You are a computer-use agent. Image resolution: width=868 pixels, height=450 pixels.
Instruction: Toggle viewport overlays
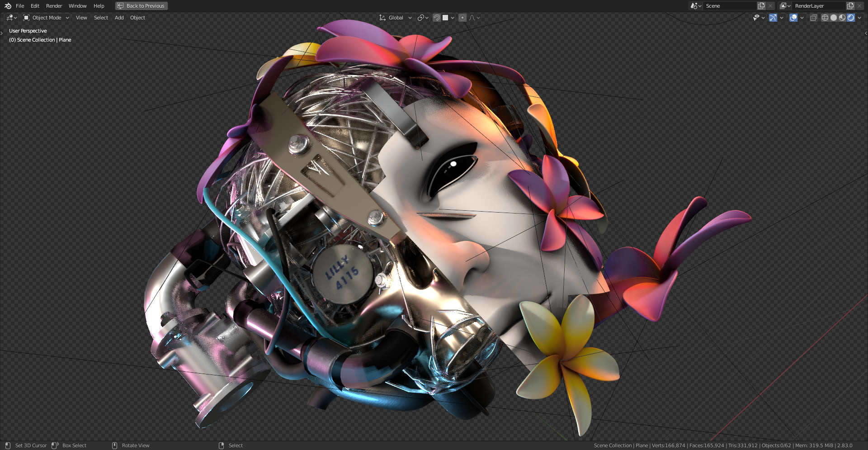pos(793,18)
